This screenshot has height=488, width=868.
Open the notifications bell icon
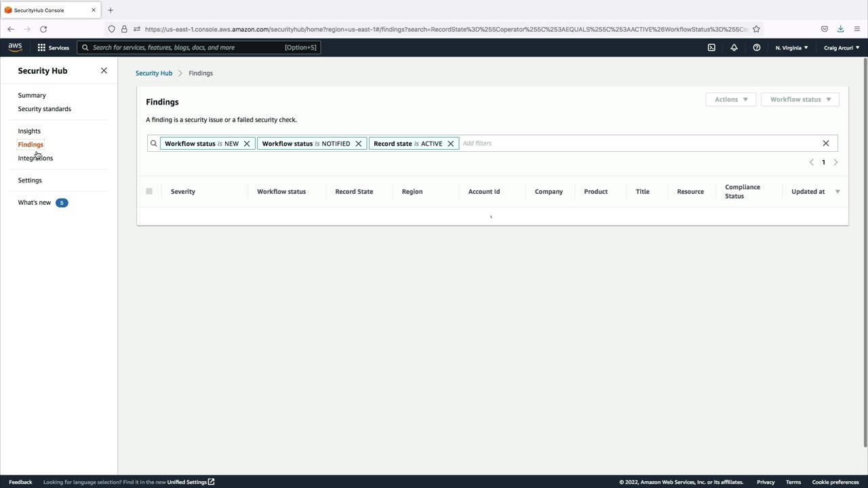tap(734, 47)
